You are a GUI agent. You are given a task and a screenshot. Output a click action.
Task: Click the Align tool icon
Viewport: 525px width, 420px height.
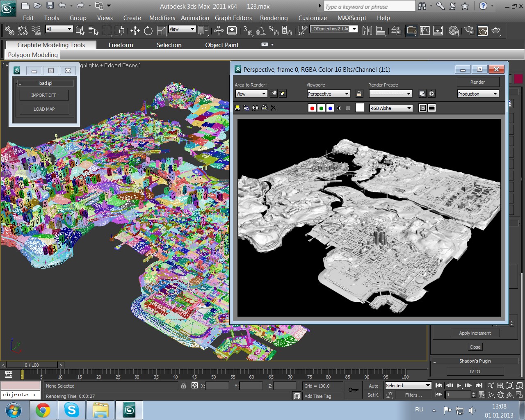pos(381,30)
